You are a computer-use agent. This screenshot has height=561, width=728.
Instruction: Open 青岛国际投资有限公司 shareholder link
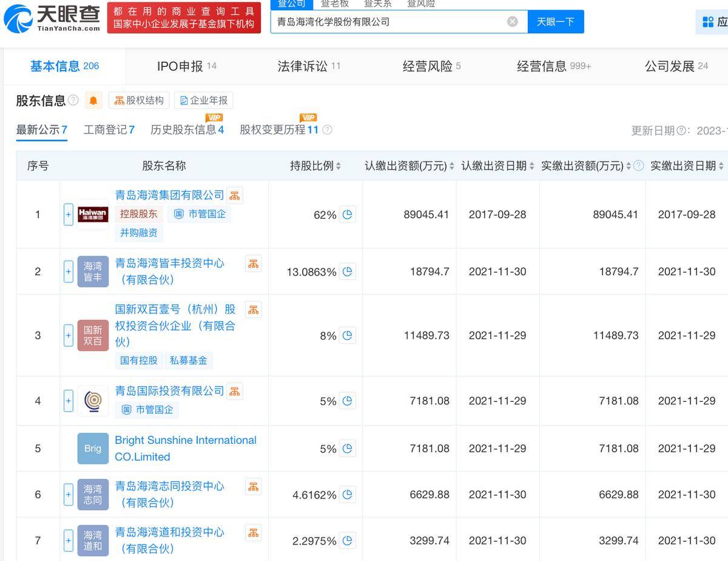point(170,391)
